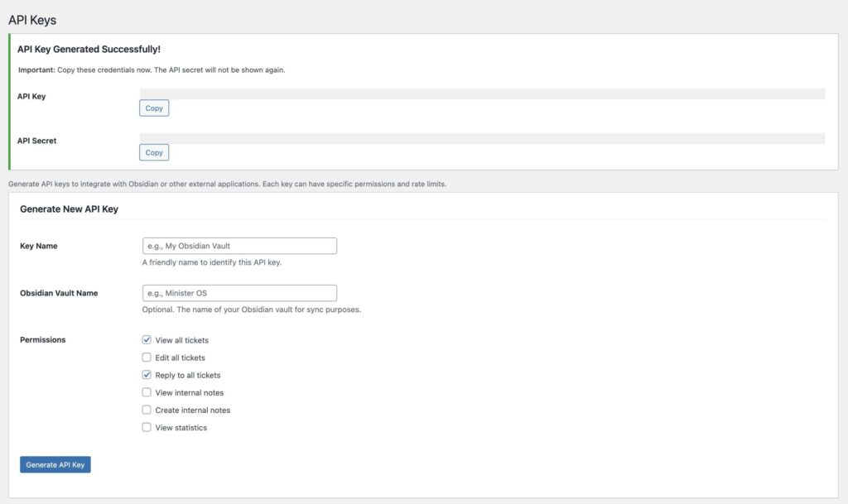Image resolution: width=848 pixels, height=504 pixels.
Task: Enable the Edit all tickets permission
Action: pyautogui.click(x=147, y=358)
